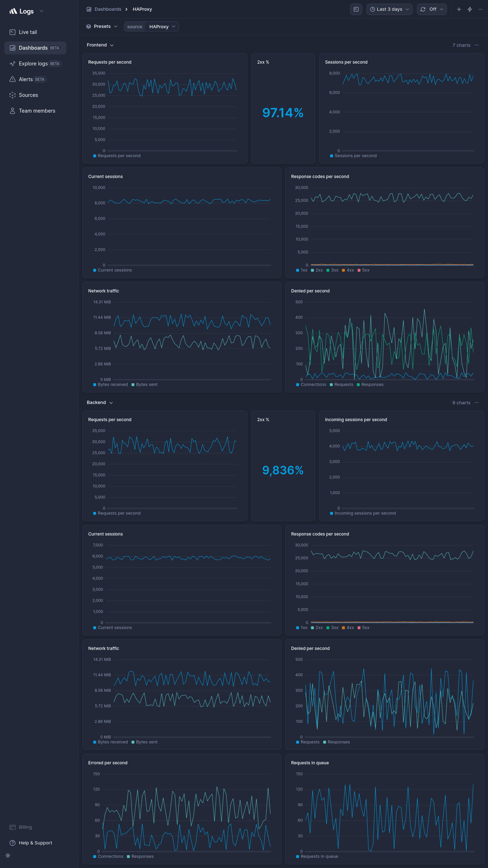
Task: Open the live tail console button in header
Action: tap(356, 9)
